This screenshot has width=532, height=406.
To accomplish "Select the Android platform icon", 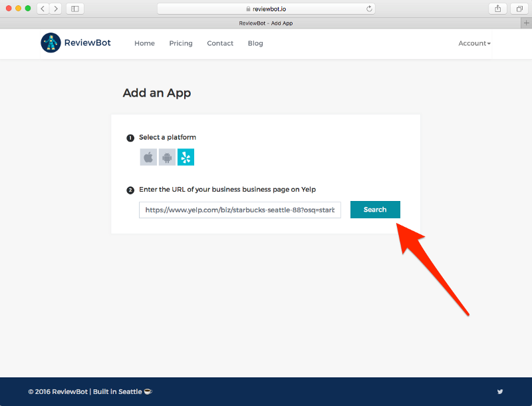I will (167, 157).
